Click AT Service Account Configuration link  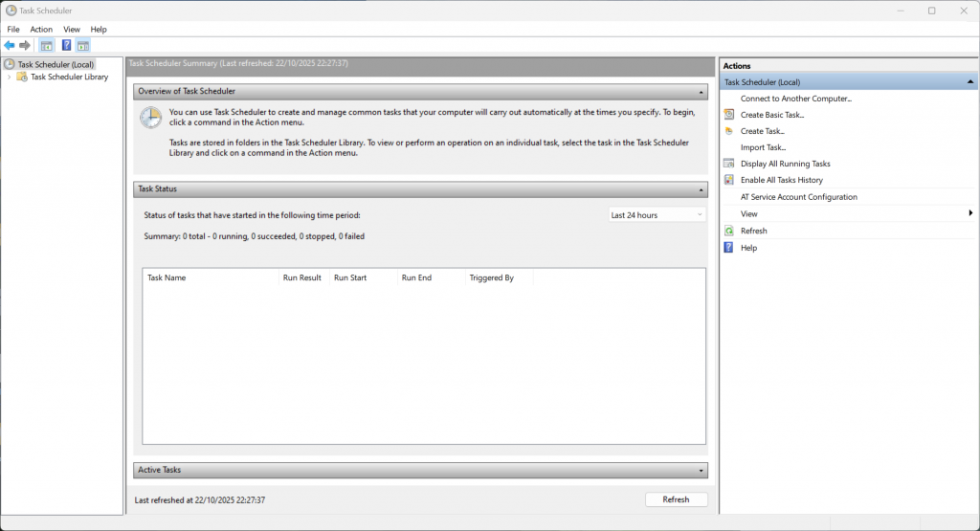coord(799,197)
